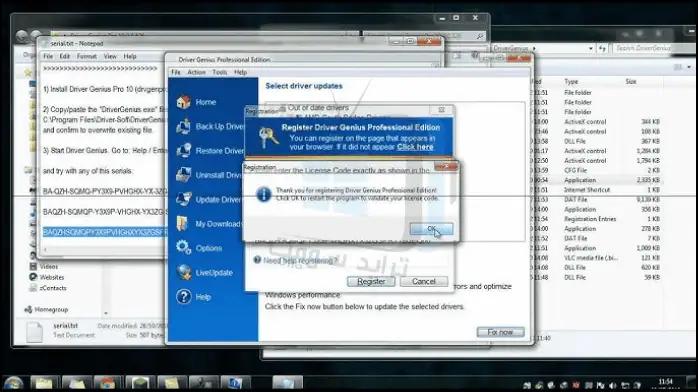Open the Tools menu in Driver Genius

click(x=219, y=72)
